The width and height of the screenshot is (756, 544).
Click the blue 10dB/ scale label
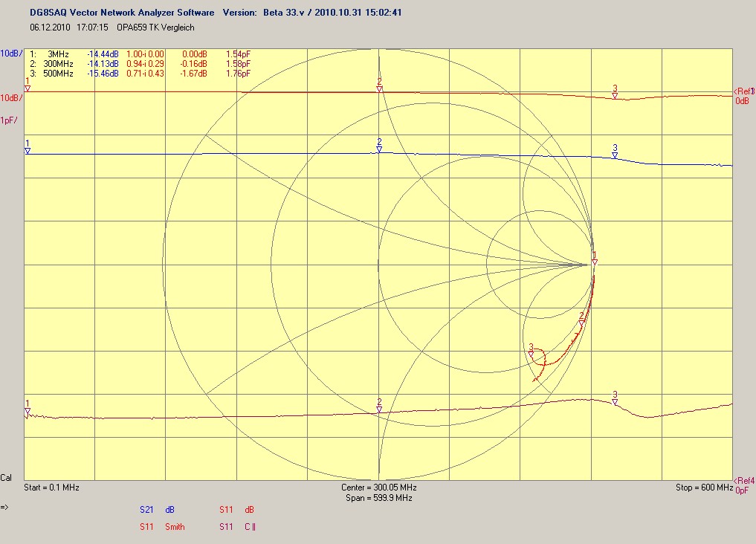11,54
